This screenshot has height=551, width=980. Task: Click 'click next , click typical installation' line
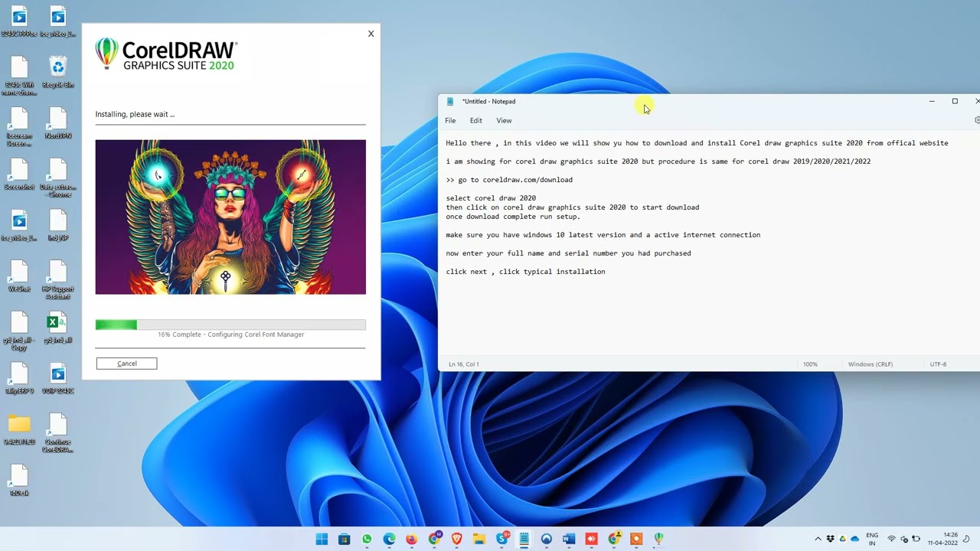pos(525,272)
